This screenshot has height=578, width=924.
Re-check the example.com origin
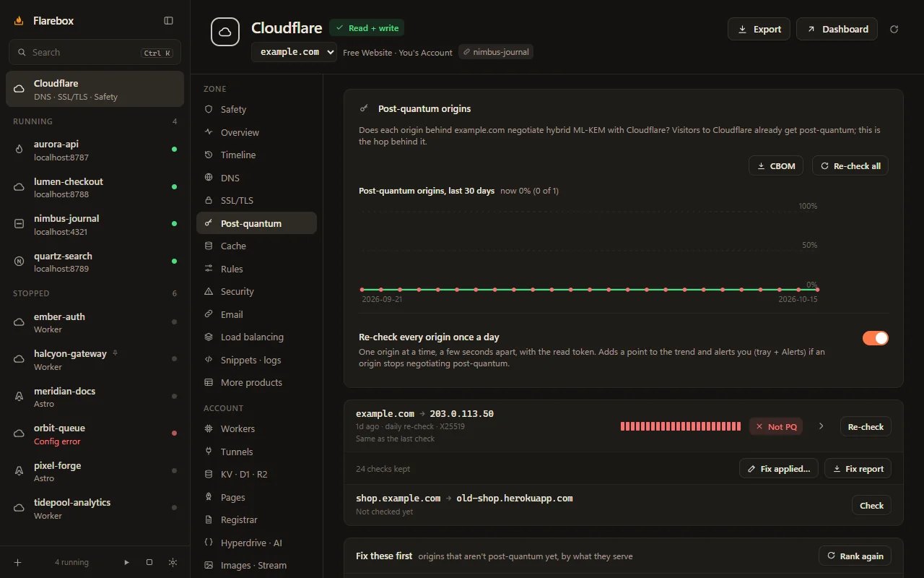click(866, 426)
